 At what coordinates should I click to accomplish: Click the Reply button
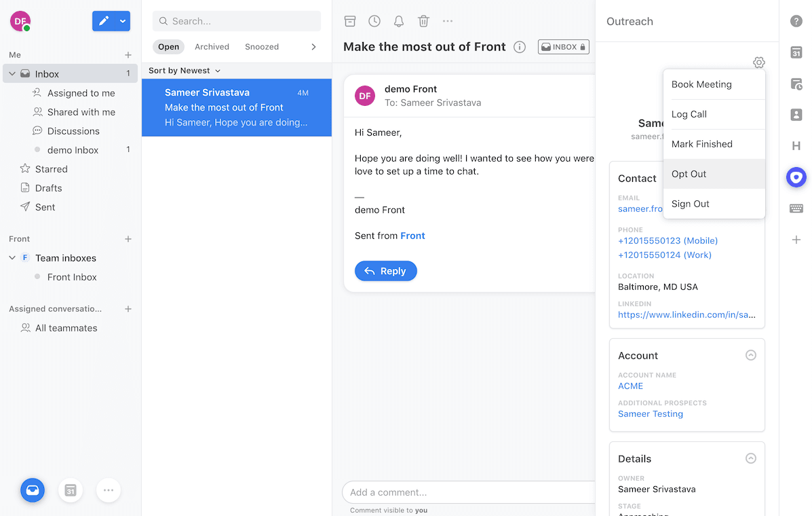pyautogui.click(x=385, y=270)
